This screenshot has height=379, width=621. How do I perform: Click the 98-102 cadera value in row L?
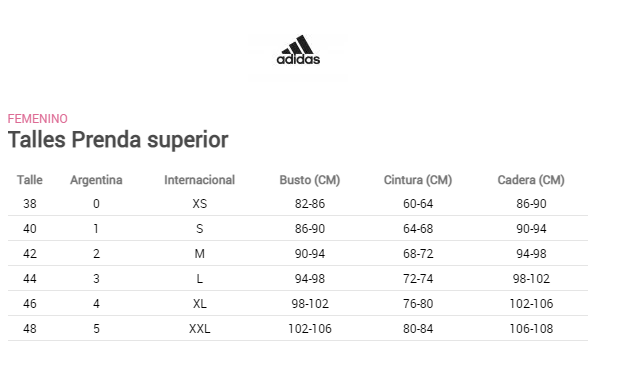tap(531, 279)
